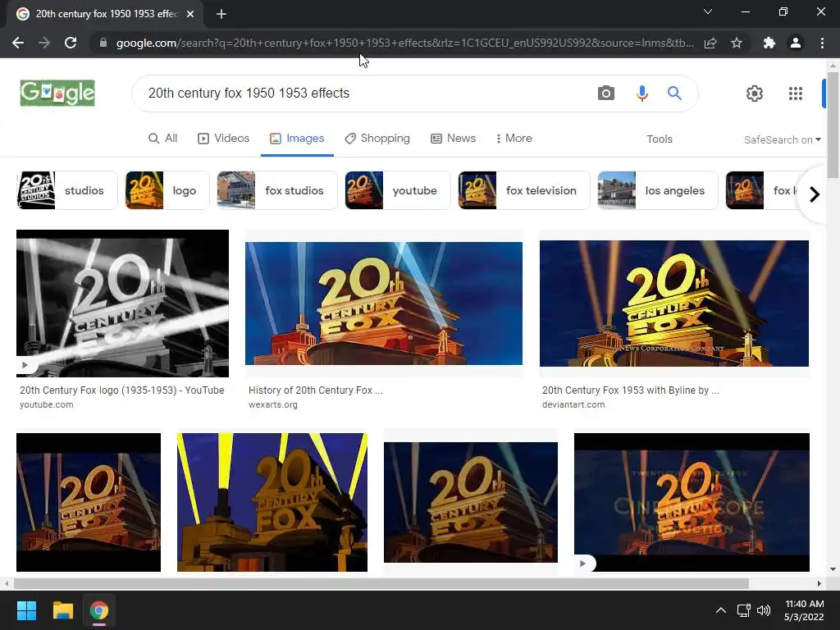
Task: Click the Chrome address bar URL
Action: coord(404,43)
